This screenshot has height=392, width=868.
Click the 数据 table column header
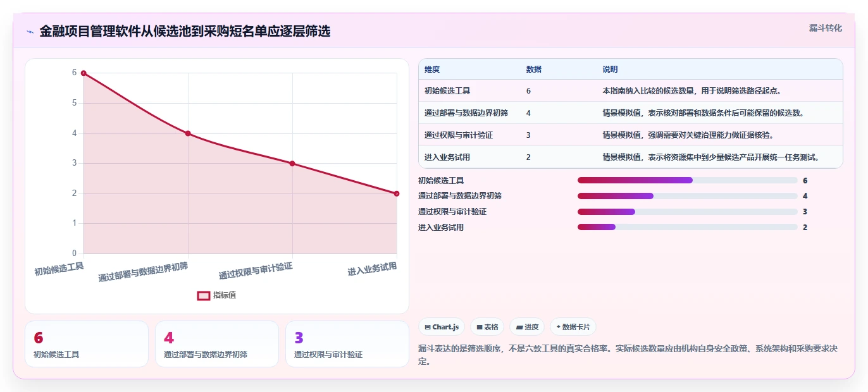[x=533, y=70]
